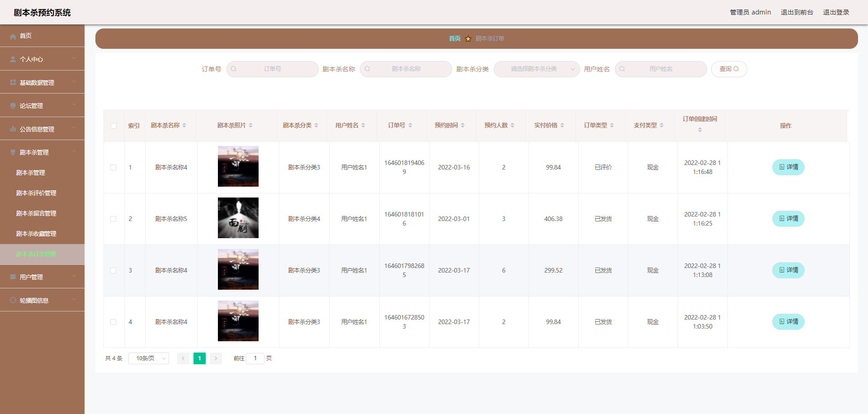Click the magnifier icon in 用户姓名 input

623,69
